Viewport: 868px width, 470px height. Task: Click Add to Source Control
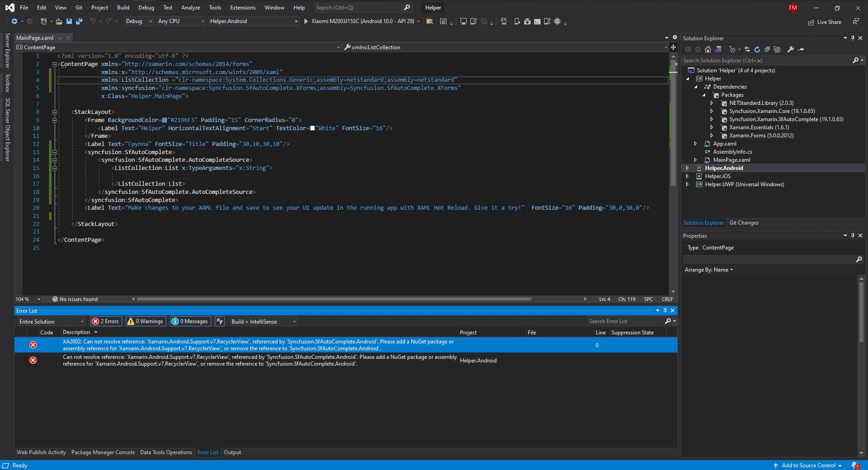(808, 465)
